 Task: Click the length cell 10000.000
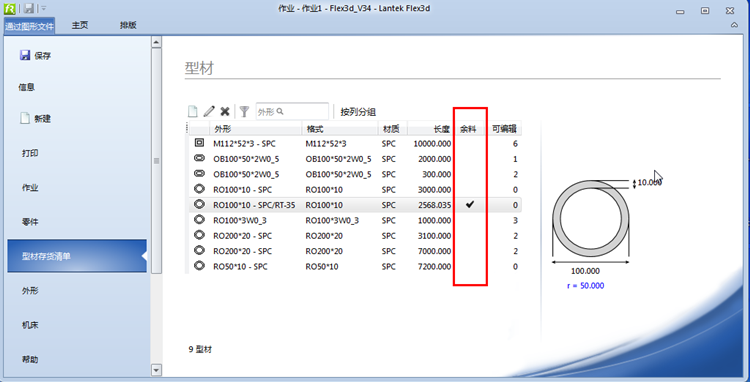click(x=432, y=143)
